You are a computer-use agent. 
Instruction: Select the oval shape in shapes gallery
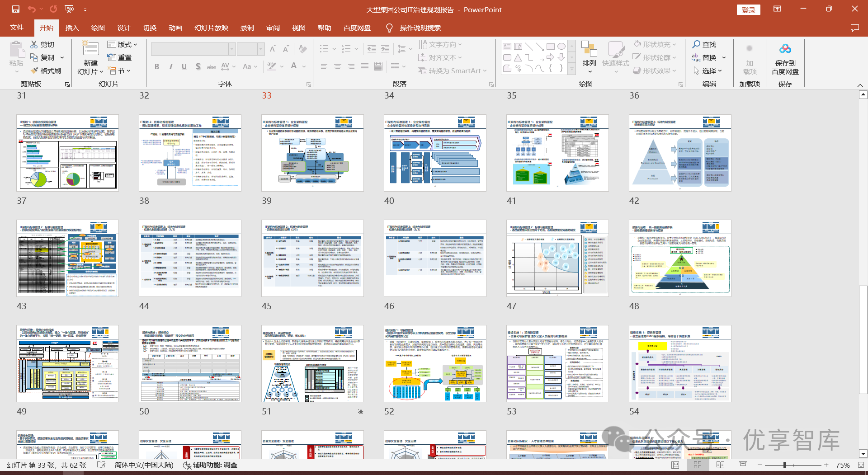tap(561, 47)
